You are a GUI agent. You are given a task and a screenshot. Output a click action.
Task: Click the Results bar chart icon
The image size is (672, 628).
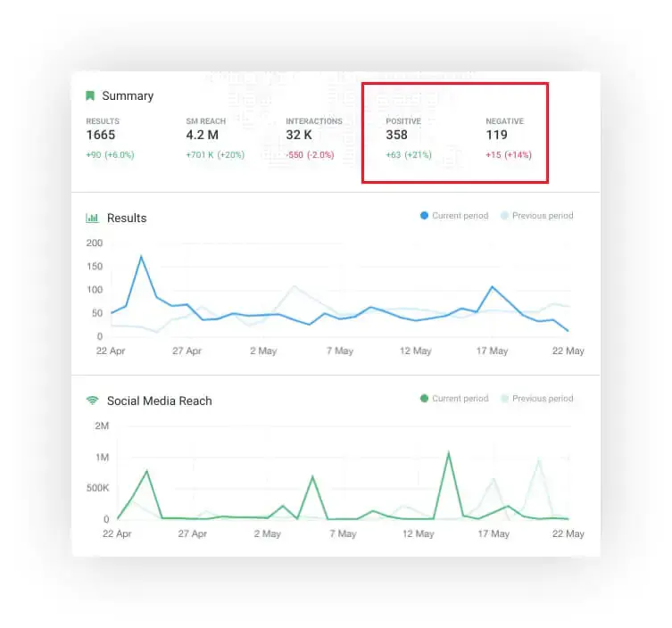(91, 219)
